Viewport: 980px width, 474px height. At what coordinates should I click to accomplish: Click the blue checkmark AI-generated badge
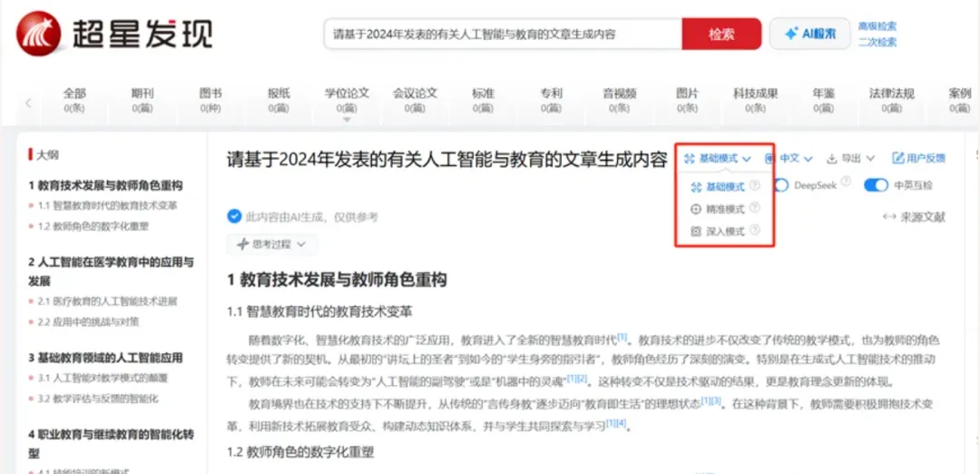pos(234,217)
